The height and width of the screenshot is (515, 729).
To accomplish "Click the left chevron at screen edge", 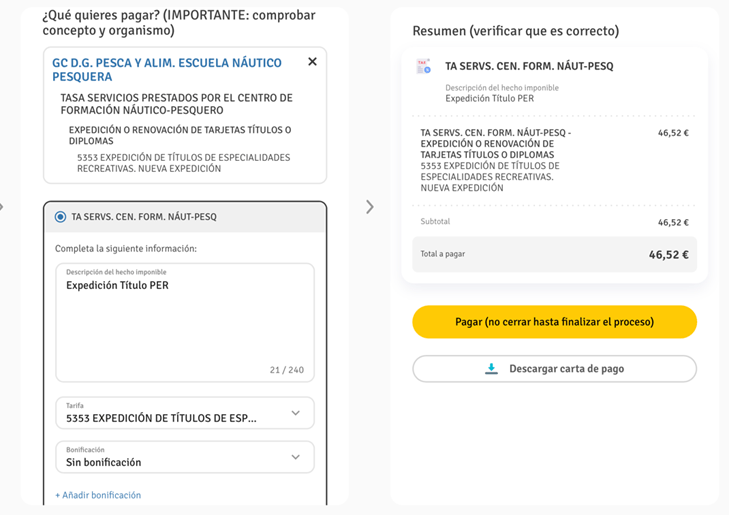I will [x=2, y=207].
